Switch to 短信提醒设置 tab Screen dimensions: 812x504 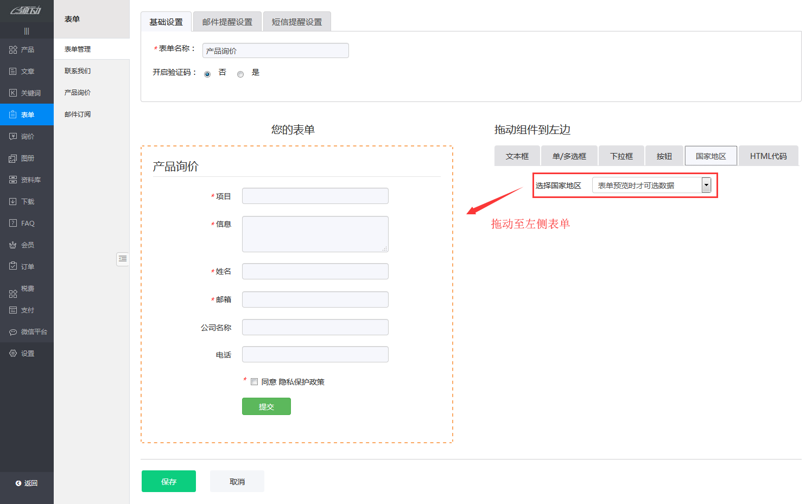pyautogui.click(x=296, y=22)
